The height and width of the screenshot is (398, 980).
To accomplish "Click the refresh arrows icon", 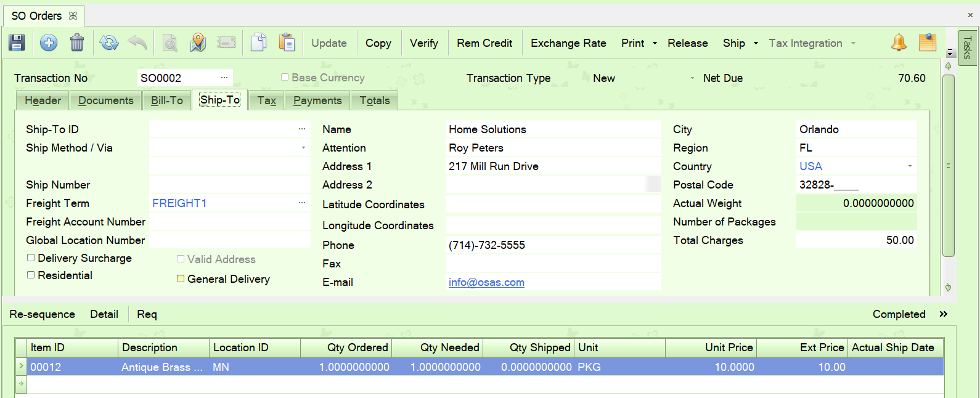I will 109,43.
